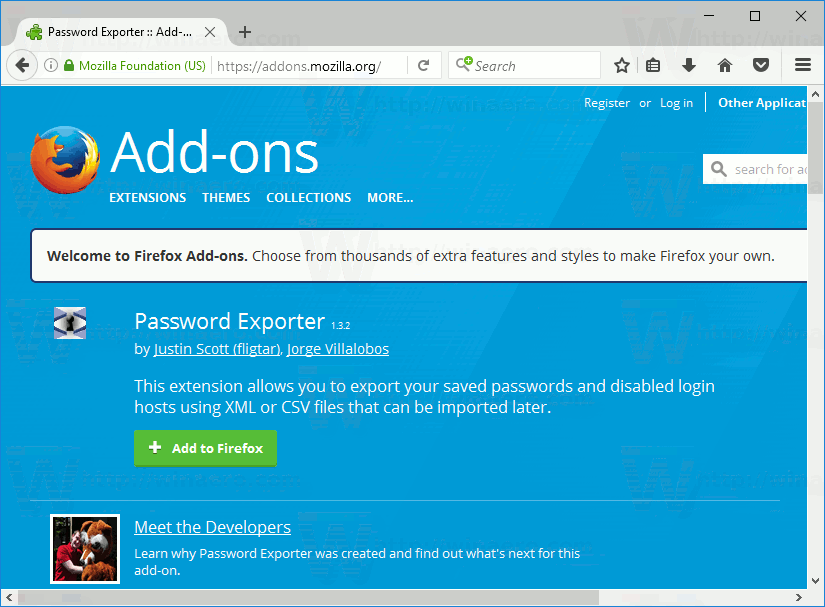Open the THEMES menu item
Screen dimensions: 825x607
pos(226,198)
